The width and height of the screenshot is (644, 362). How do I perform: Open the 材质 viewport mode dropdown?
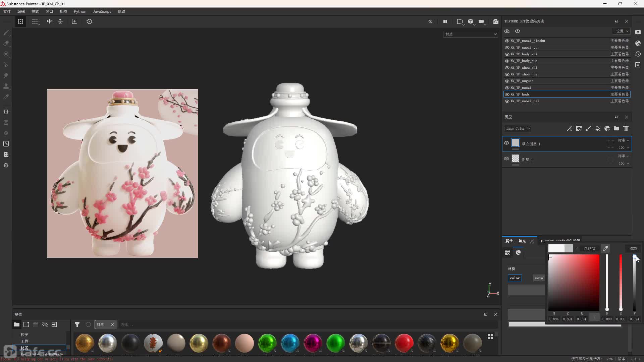(470, 34)
